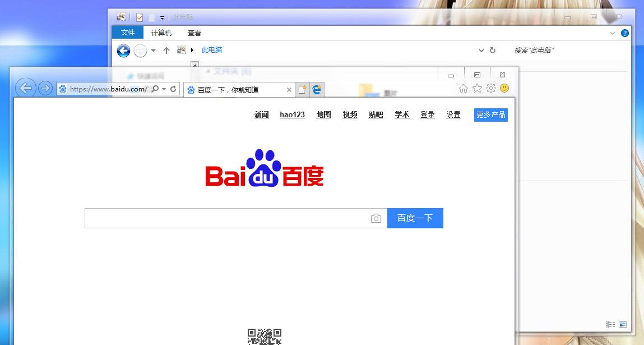Open the 计算机 ribbon tab in Explorer
Image resolution: width=644 pixels, height=345 pixels.
(x=161, y=33)
